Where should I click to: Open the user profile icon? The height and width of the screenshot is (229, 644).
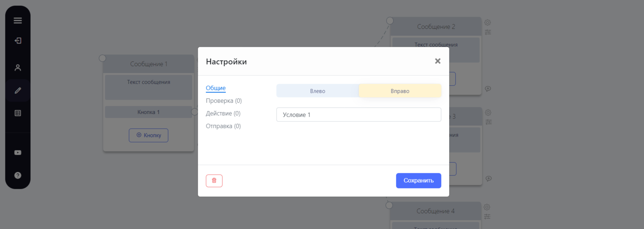tap(18, 68)
